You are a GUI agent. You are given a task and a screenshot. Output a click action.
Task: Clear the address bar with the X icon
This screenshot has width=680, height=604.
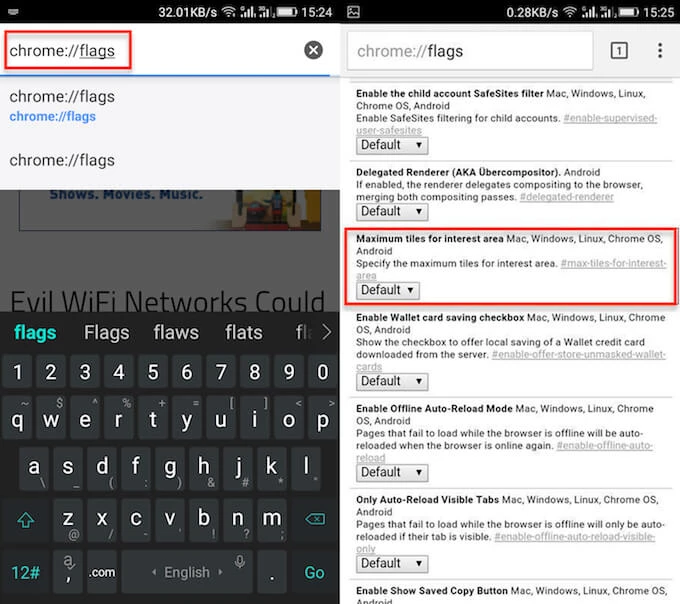[313, 50]
